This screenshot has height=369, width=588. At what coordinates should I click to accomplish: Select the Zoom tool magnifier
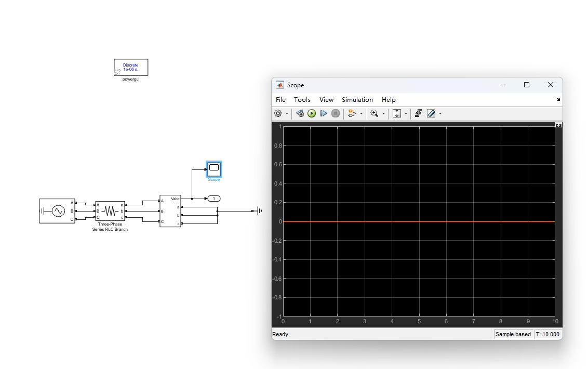(x=374, y=113)
